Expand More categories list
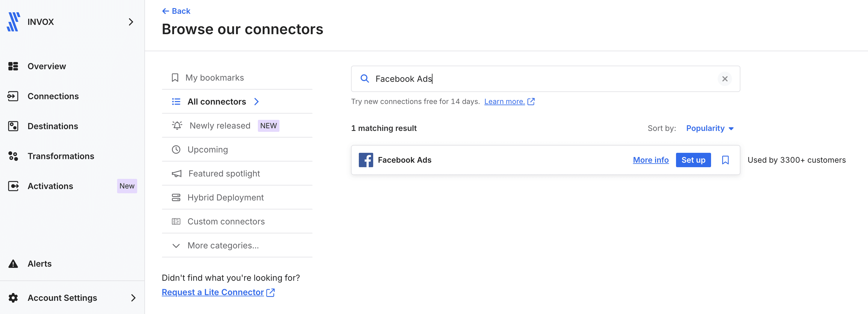 coord(237,245)
